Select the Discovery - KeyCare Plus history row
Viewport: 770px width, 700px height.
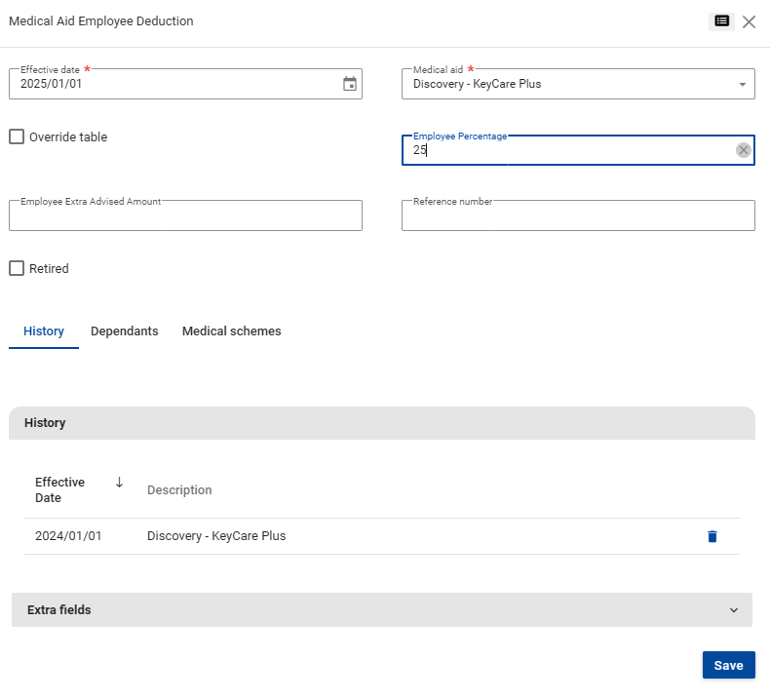216,536
